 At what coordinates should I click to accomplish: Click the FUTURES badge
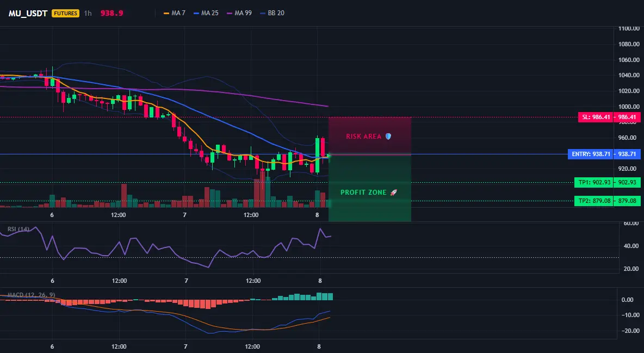coord(65,13)
